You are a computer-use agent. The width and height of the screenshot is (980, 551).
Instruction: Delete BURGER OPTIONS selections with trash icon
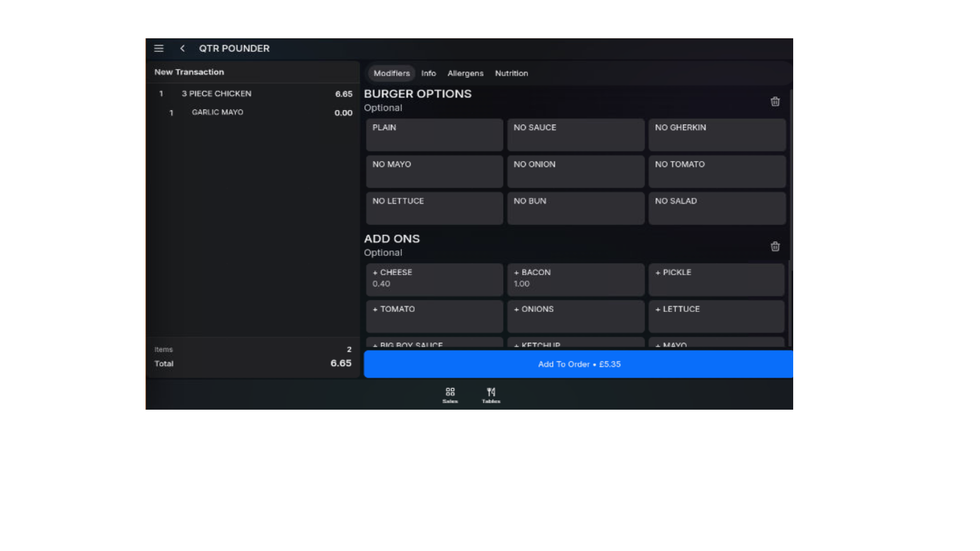point(775,102)
